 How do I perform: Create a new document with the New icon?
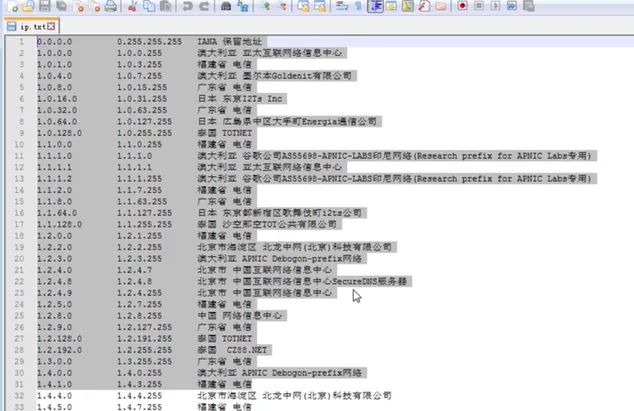13,6
